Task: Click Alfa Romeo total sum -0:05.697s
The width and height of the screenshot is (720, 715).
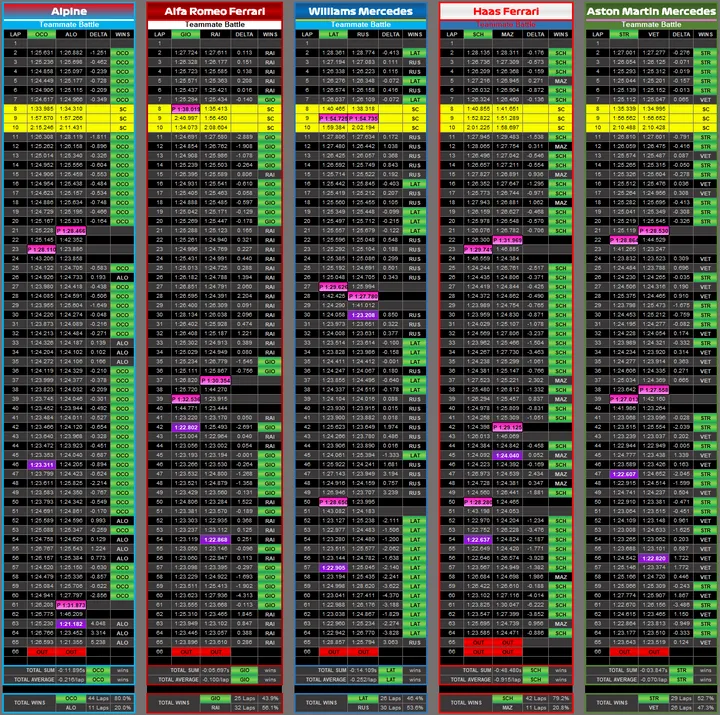Action: coord(215,670)
